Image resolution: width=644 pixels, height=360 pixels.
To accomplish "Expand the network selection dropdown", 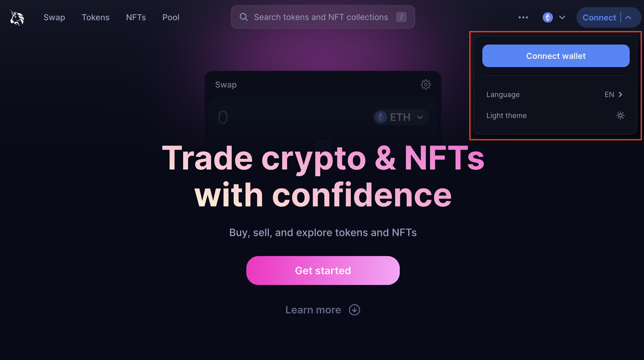I will (x=562, y=17).
